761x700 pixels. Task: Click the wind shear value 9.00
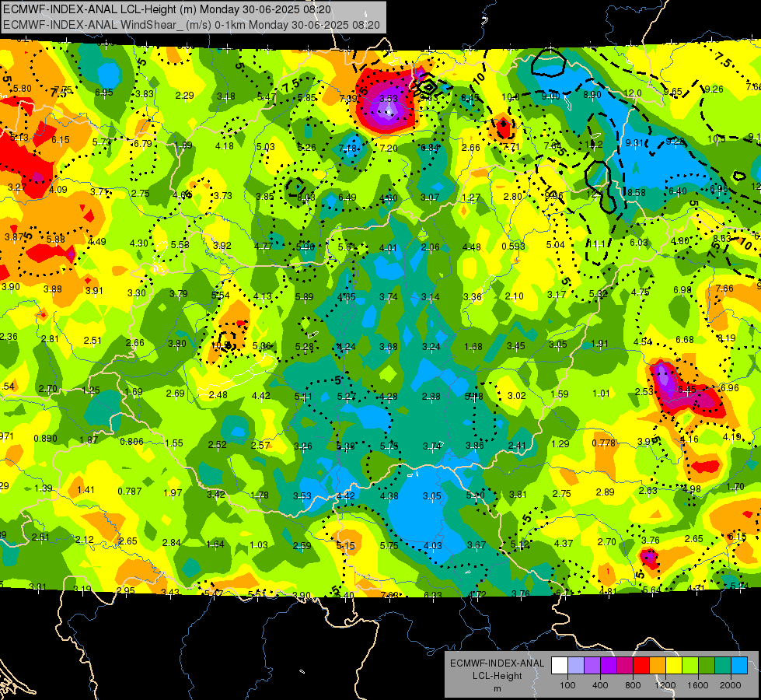[x=551, y=96]
